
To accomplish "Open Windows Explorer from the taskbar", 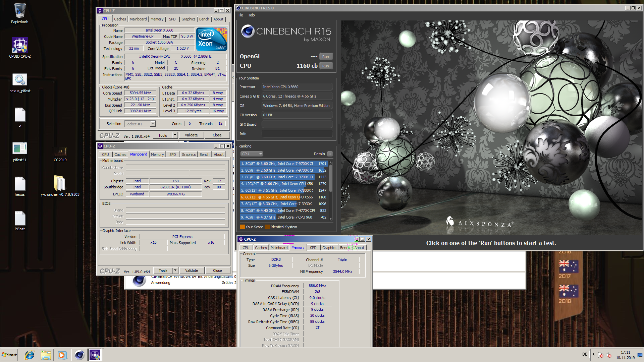I will coord(46,355).
